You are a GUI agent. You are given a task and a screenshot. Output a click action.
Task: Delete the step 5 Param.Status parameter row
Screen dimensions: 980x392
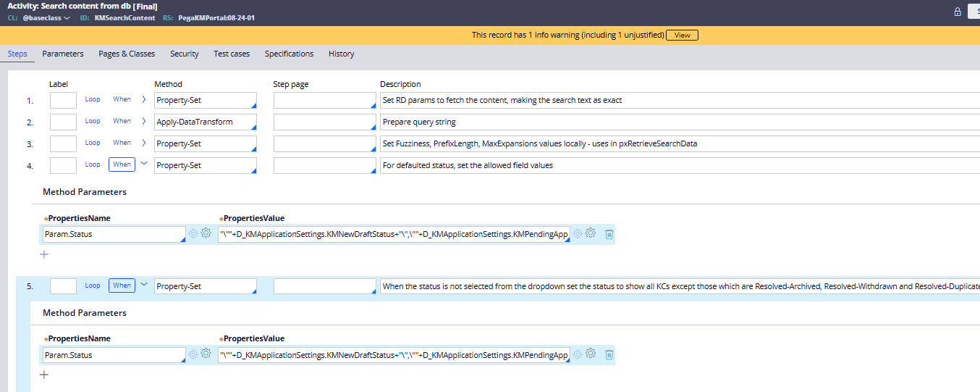click(609, 354)
